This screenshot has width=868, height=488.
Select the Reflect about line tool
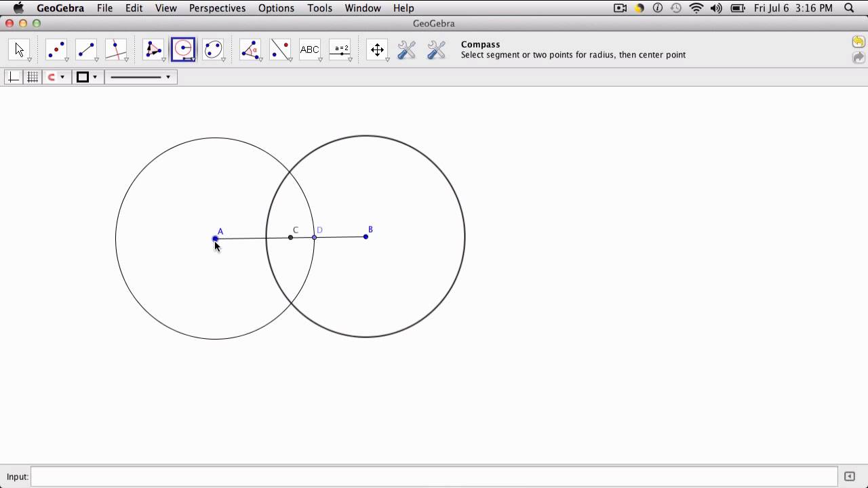pyautogui.click(x=280, y=49)
